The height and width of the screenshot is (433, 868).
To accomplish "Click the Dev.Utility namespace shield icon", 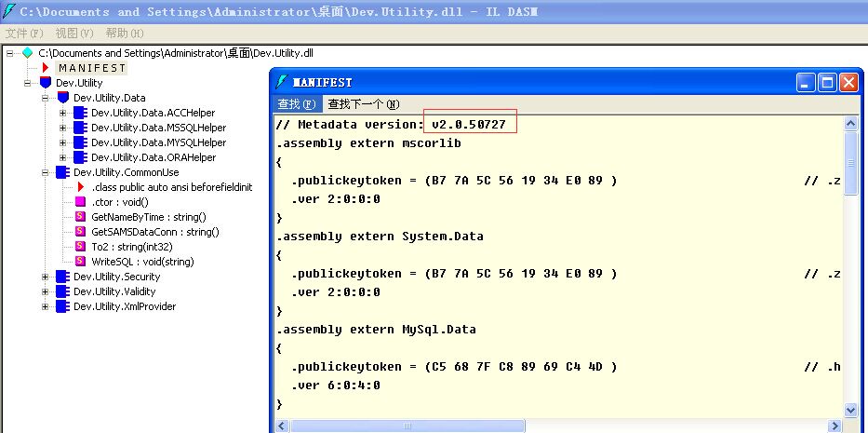I will point(46,83).
